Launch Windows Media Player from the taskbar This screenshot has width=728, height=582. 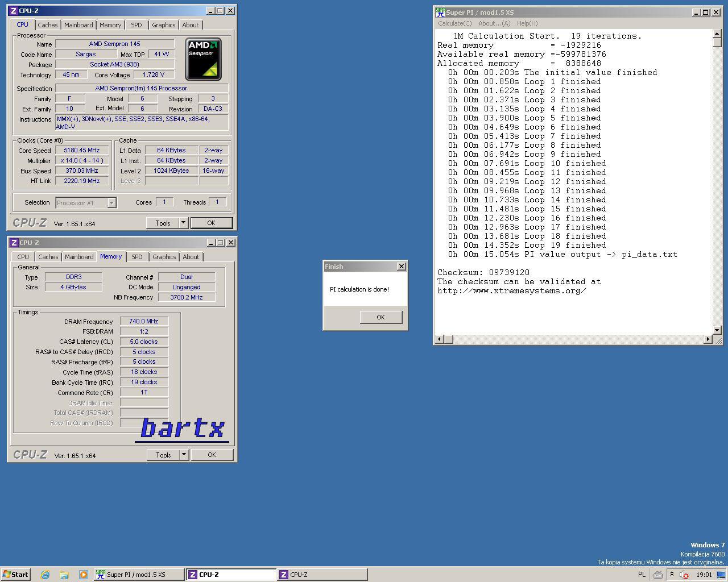[x=84, y=575]
